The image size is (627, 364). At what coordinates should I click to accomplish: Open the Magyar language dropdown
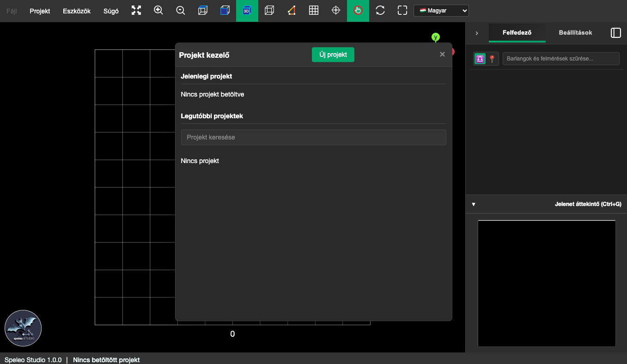[441, 11]
